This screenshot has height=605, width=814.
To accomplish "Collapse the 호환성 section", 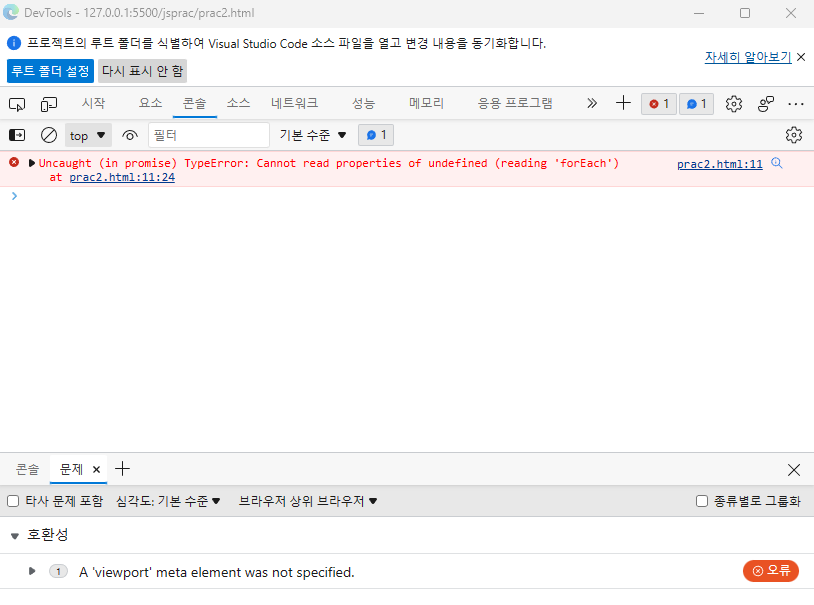I will (x=15, y=535).
